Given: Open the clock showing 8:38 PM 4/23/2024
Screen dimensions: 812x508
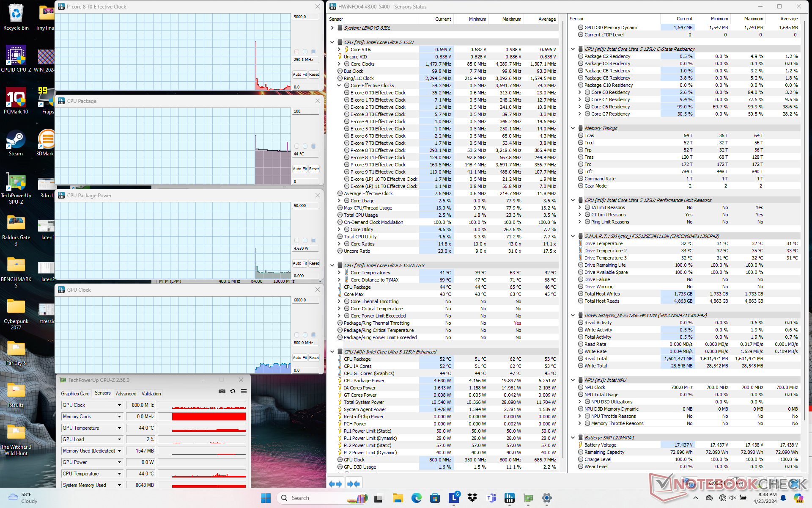Looking at the screenshot, I should (x=765, y=498).
